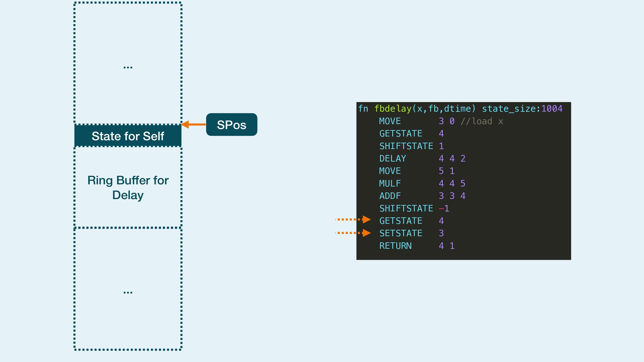Click the ADDF instruction
This screenshot has width=644, height=362.
[x=390, y=196]
